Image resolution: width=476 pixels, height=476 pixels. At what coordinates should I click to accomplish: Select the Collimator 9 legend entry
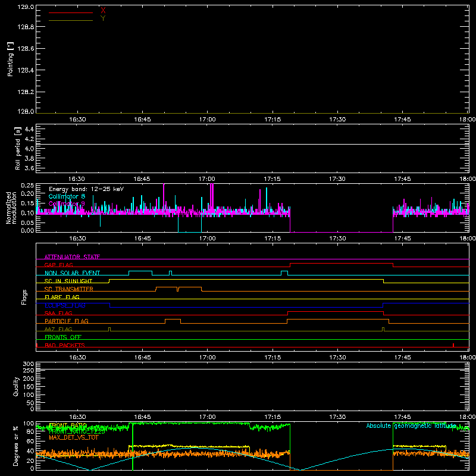click(67, 203)
